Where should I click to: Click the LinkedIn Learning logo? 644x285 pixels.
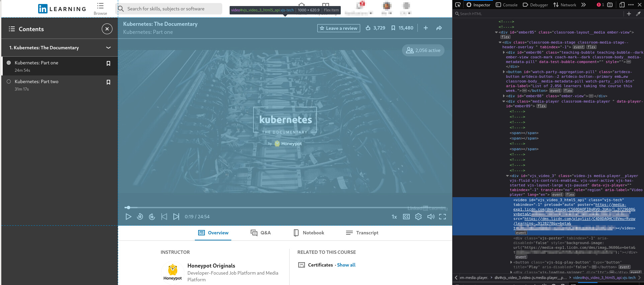(62, 9)
